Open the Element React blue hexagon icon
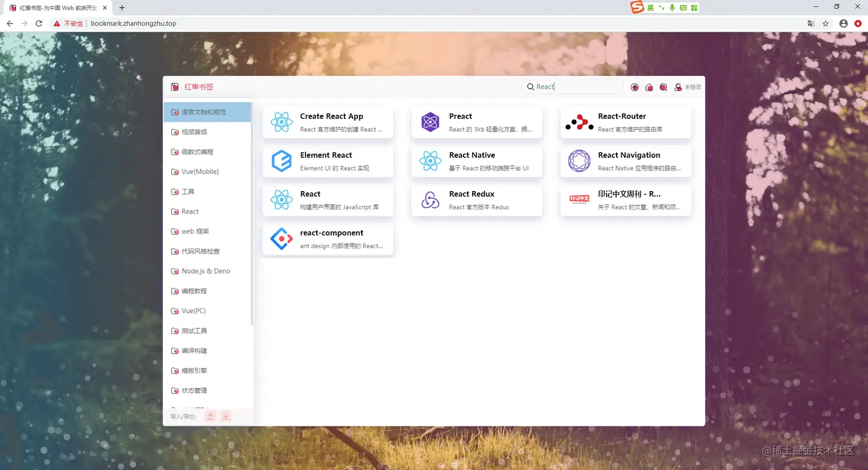 click(281, 161)
